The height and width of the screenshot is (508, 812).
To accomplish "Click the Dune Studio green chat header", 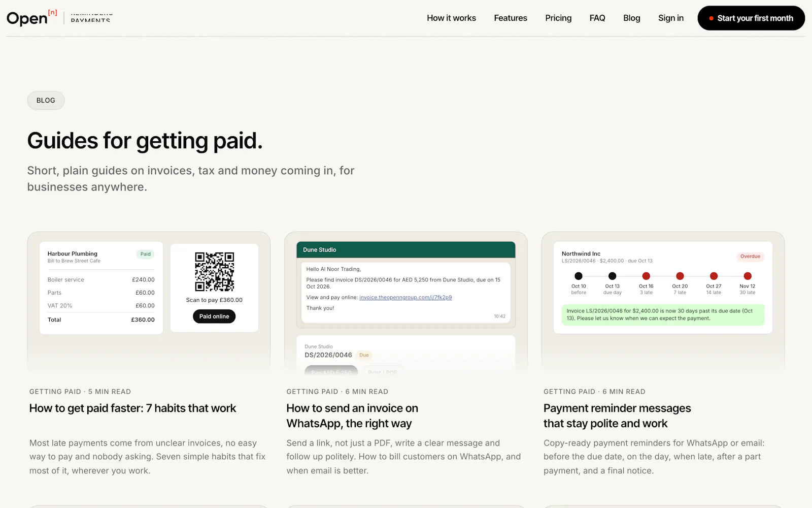I will pos(406,250).
